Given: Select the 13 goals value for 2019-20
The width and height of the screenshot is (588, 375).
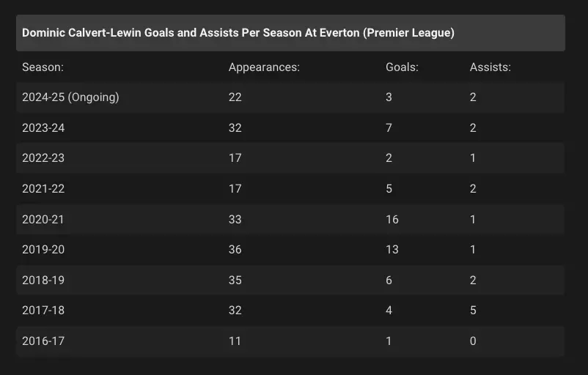Looking at the screenshot, I should [392, 250].
